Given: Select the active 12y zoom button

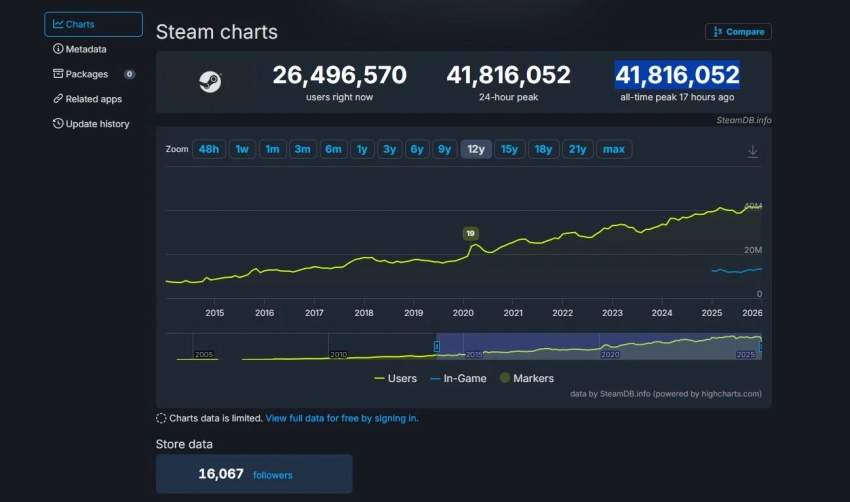Looking at the screenshot, I should tap(476, 149).
